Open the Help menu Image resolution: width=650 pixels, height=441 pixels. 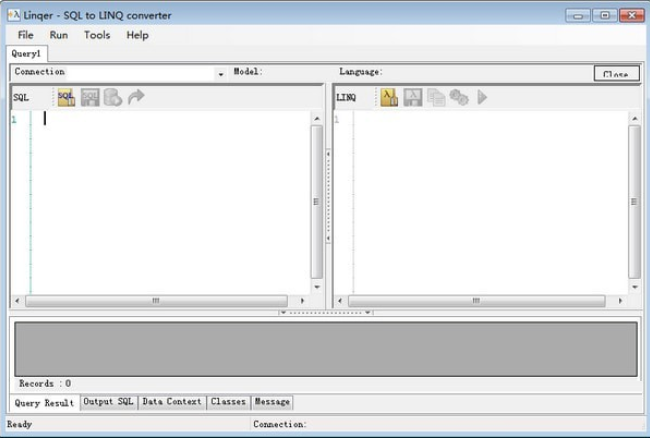point(137,35)
